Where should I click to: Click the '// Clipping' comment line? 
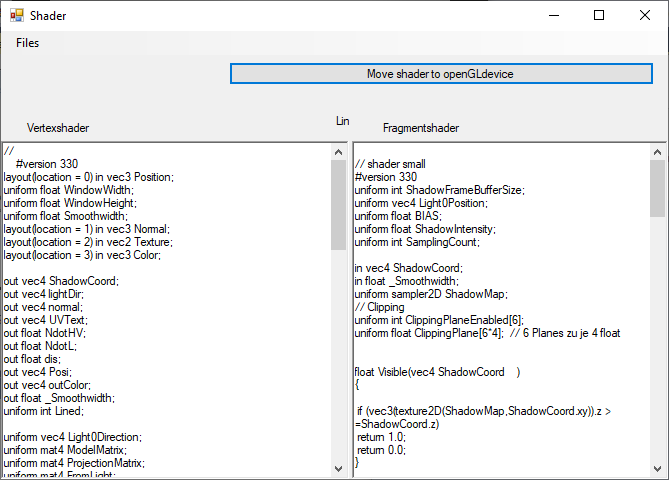coord(380,307)
